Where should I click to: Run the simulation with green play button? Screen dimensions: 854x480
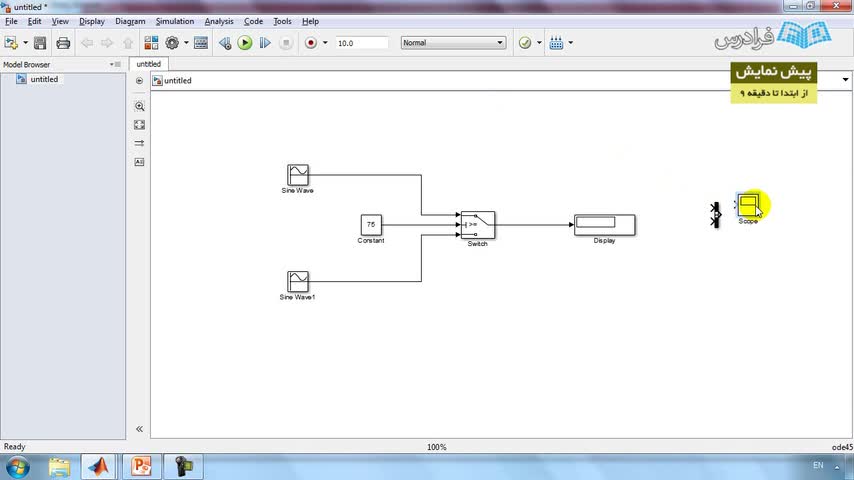point(245,42)
